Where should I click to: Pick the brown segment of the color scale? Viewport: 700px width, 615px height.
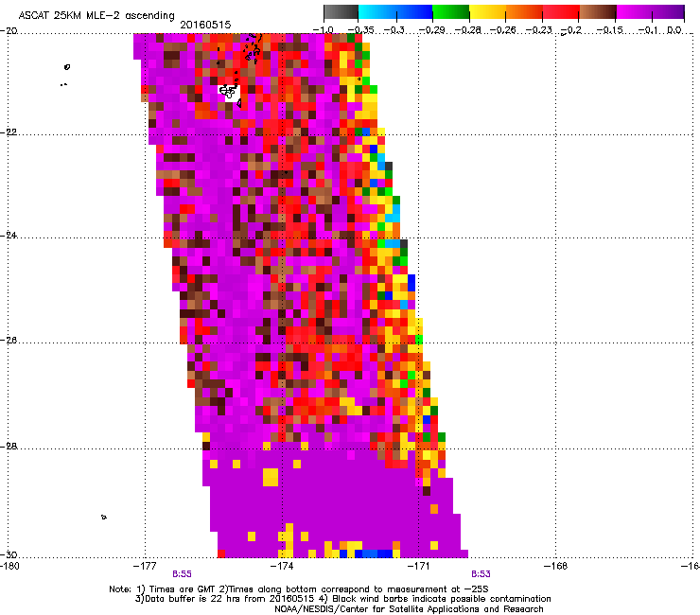click(598, 11)
